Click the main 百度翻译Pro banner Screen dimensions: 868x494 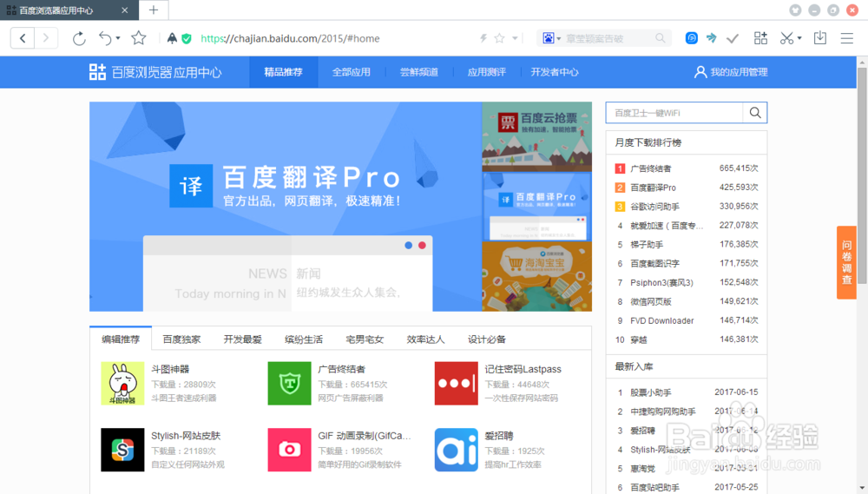[286, 207]
